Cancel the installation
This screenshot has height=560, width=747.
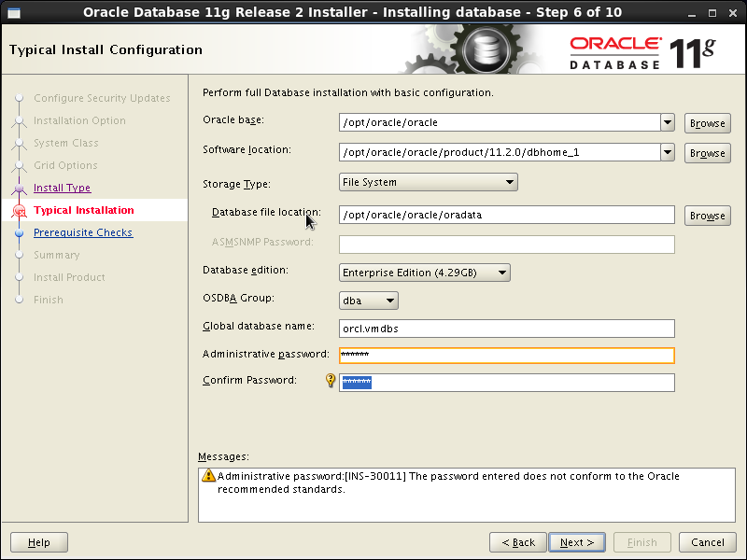pos(708,542)
